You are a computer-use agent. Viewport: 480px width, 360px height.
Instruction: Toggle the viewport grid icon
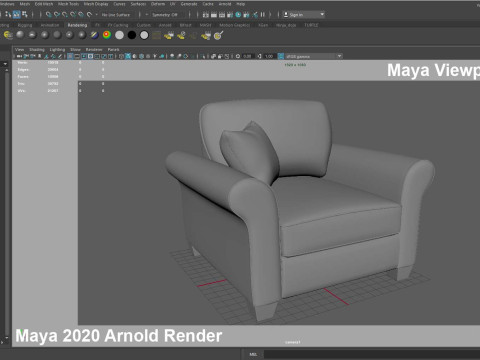(x=70, y=56)
